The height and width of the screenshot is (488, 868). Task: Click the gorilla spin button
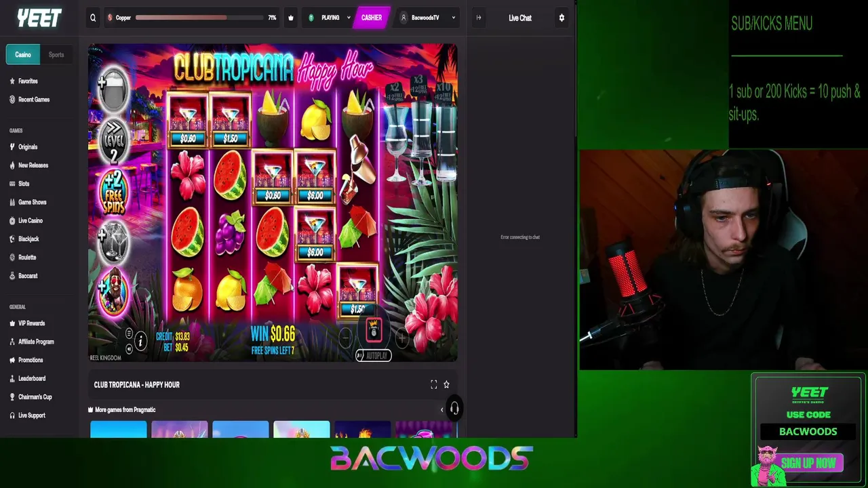point(374,330)
